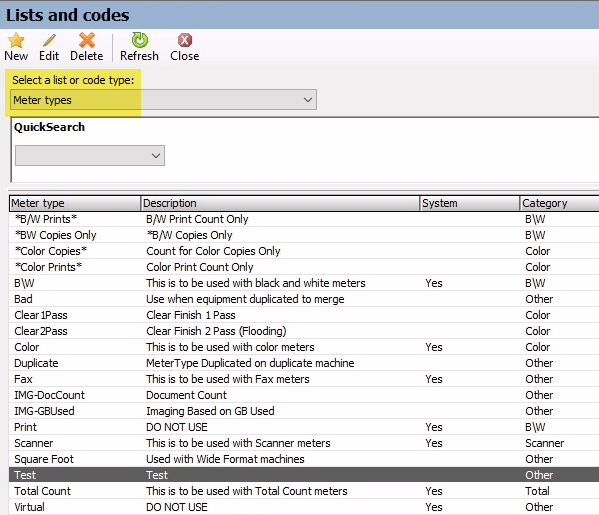Select the Square Foot row
This screenshot has width=599, height=515.
[x=304, y=459]
